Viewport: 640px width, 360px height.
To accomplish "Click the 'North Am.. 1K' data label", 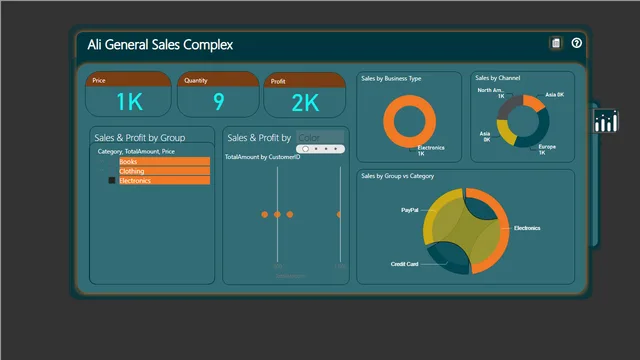I will 491,93.
